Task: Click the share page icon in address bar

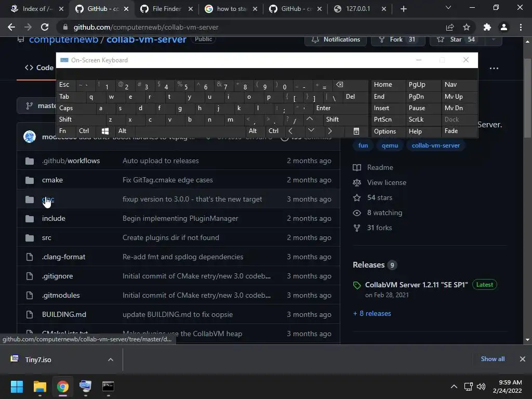Action: [x=450, y=27]
